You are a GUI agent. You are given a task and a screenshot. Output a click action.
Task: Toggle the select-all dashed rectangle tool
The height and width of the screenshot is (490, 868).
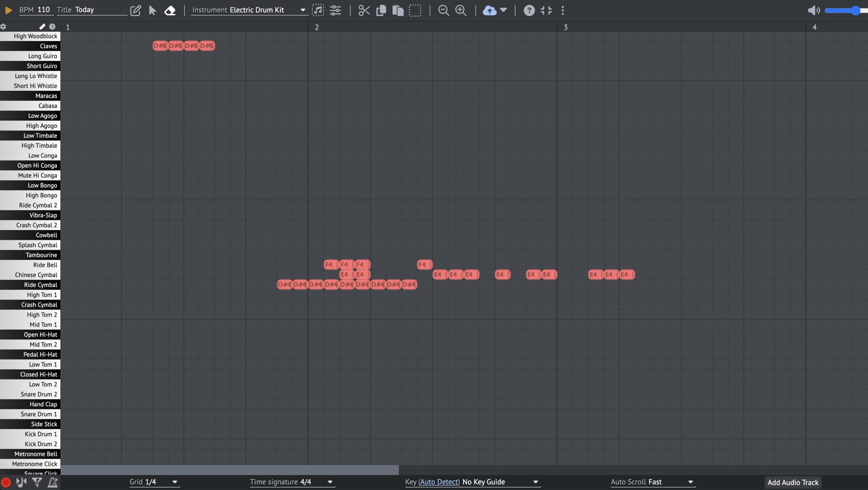[x=415, y=10]
